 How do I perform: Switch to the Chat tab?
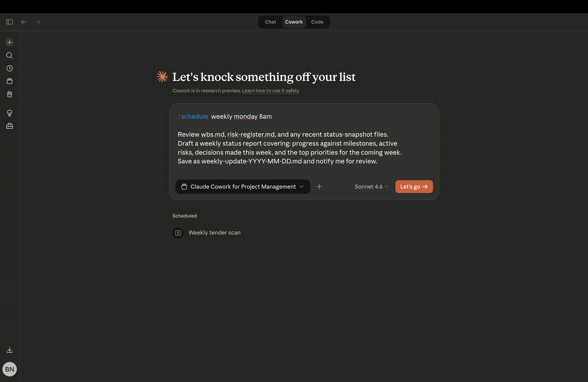click(270, 22)
